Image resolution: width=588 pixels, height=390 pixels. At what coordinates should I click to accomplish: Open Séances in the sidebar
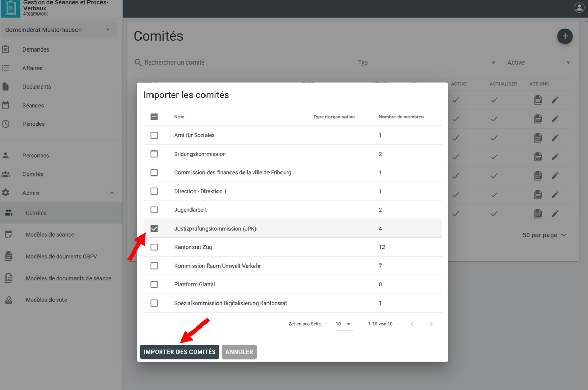pos(33,106)
